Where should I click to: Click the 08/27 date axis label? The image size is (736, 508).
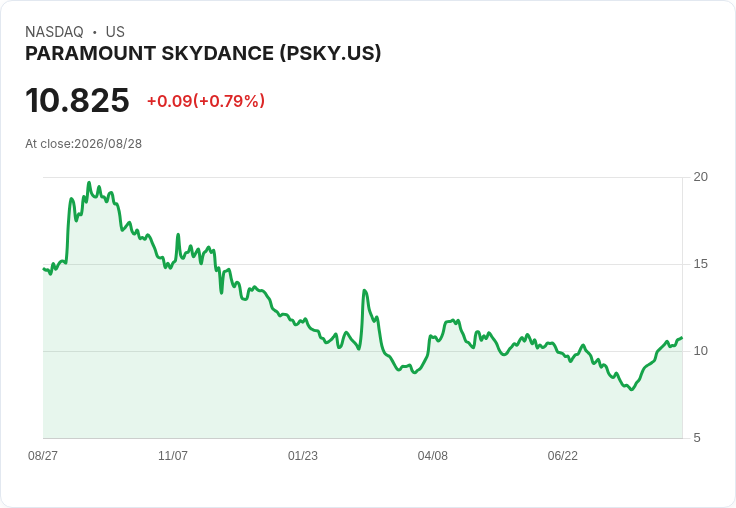pos(43,456)
